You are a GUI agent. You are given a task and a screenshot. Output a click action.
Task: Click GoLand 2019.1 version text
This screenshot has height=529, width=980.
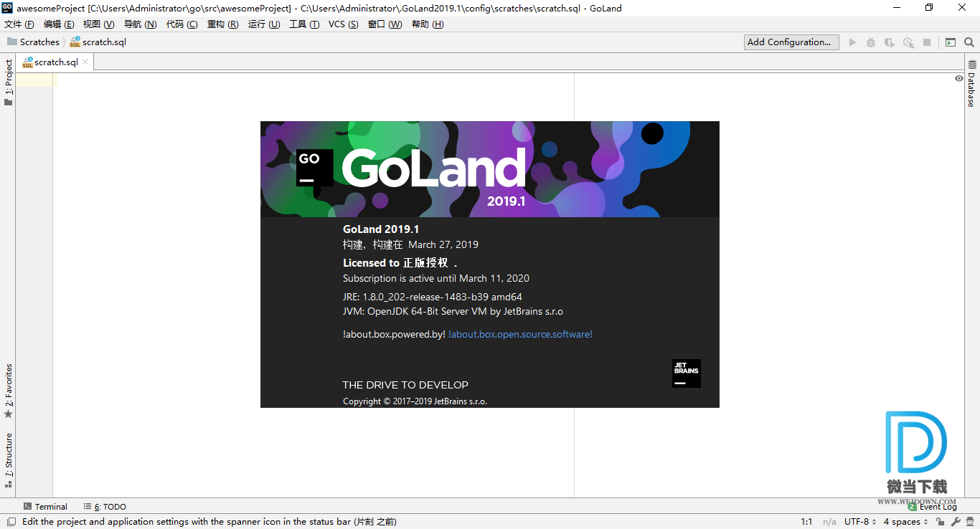[x=381, y=229]
